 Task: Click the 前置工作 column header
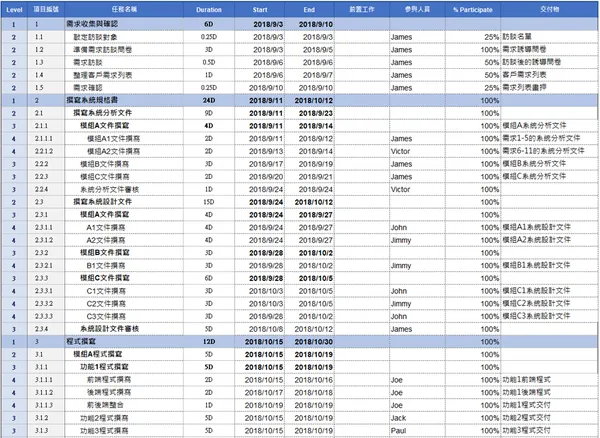click(362, 10)
